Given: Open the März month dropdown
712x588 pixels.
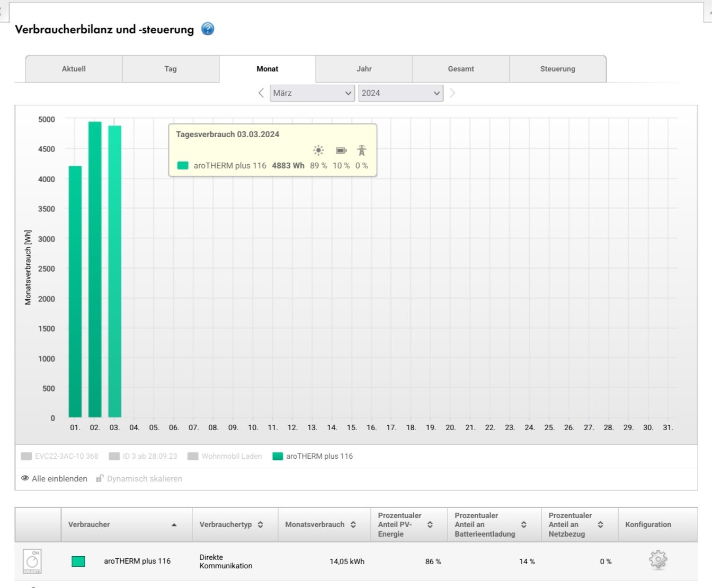Looking at the screenshot, I should point(312,93).
